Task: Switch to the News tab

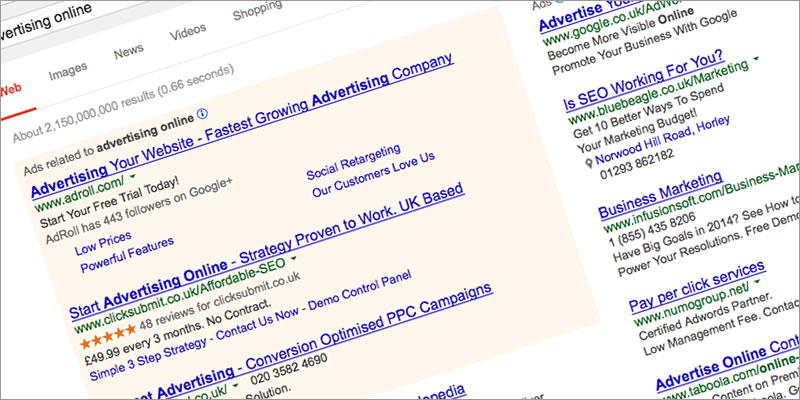Action: pyautogui.click(x=129, y=52)
